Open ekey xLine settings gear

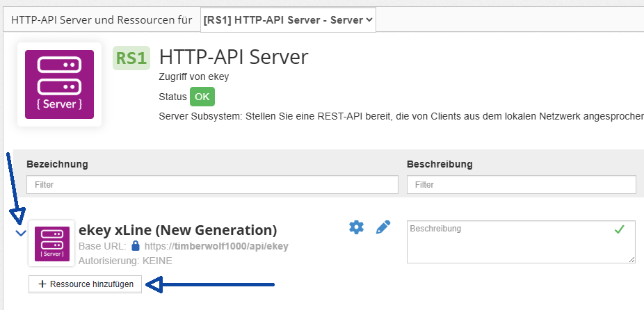(356, 227)
